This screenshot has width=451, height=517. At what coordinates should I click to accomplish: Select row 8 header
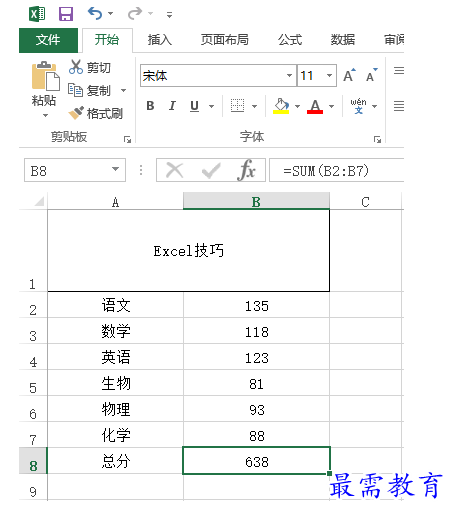[33, 461]
